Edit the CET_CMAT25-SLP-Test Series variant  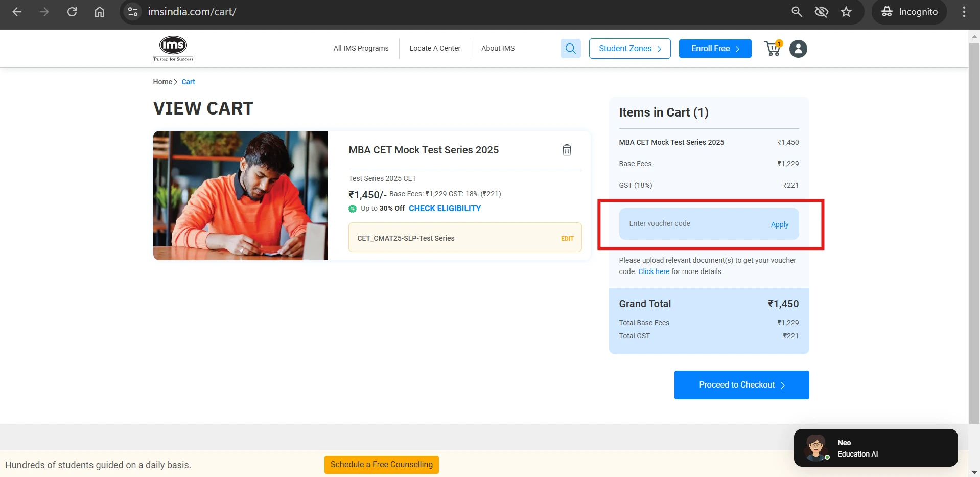[567, 239]
